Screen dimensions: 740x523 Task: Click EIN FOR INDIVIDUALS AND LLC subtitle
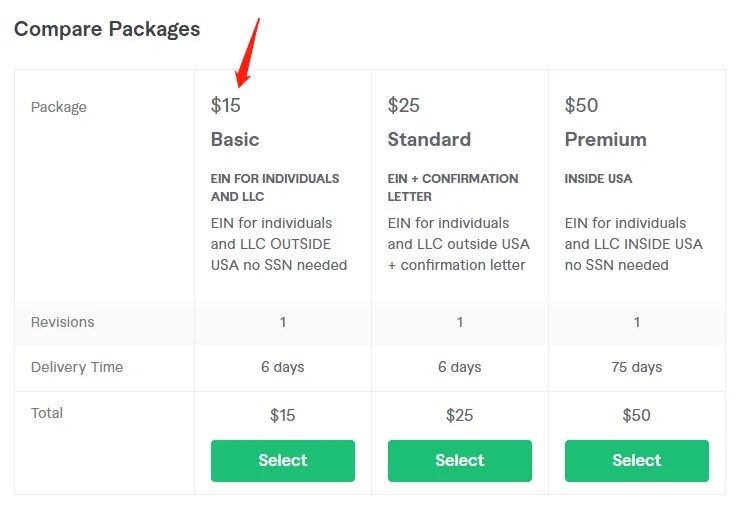[x=275, y=187]
